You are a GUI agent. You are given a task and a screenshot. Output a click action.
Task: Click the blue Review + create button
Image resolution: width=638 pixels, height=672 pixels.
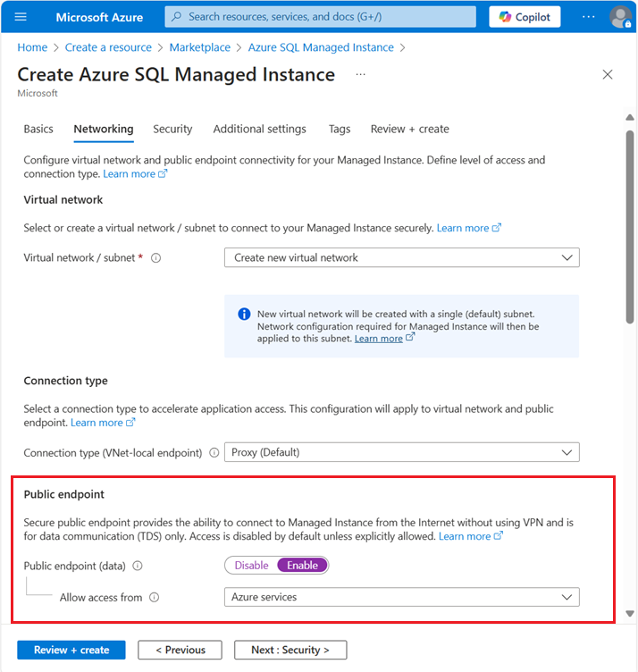(x=71, y=650)
